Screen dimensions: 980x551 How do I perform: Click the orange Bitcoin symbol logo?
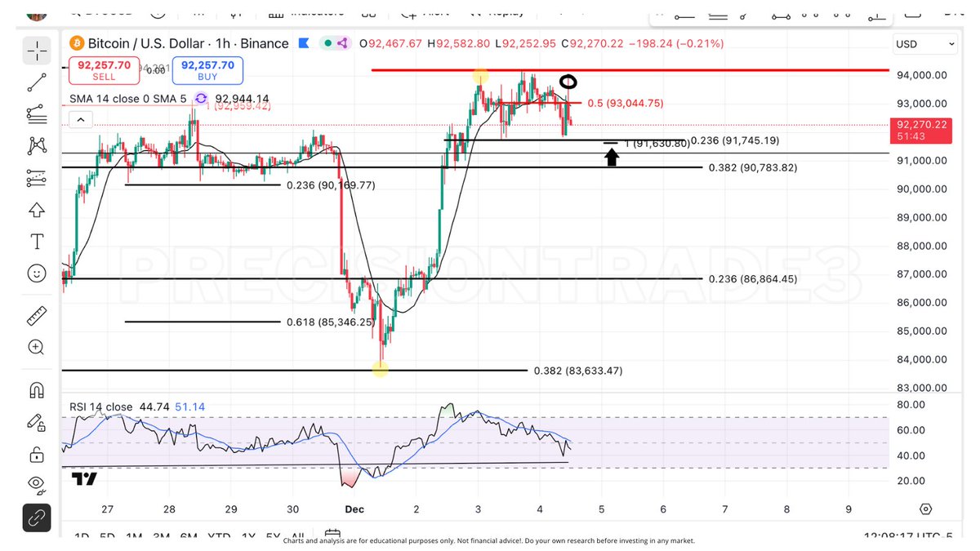click(75, 43)
